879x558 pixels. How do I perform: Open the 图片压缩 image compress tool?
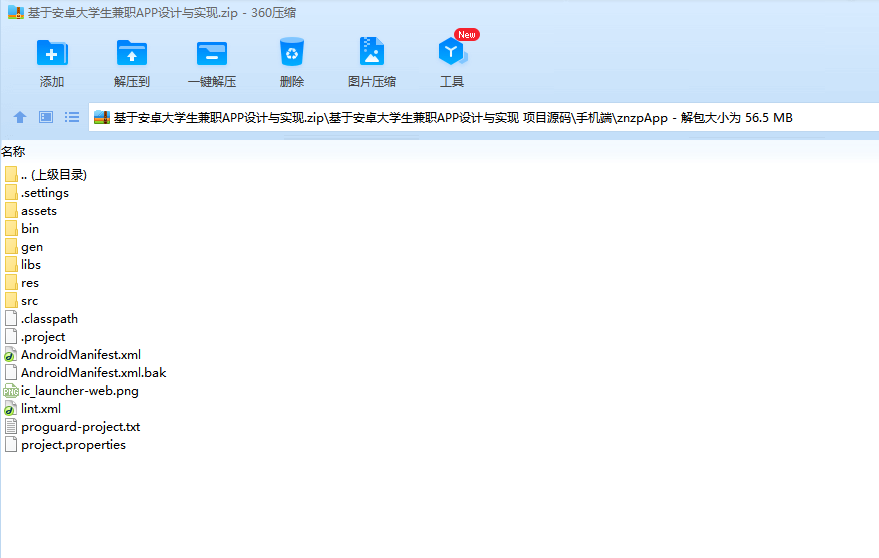point(372,52)
